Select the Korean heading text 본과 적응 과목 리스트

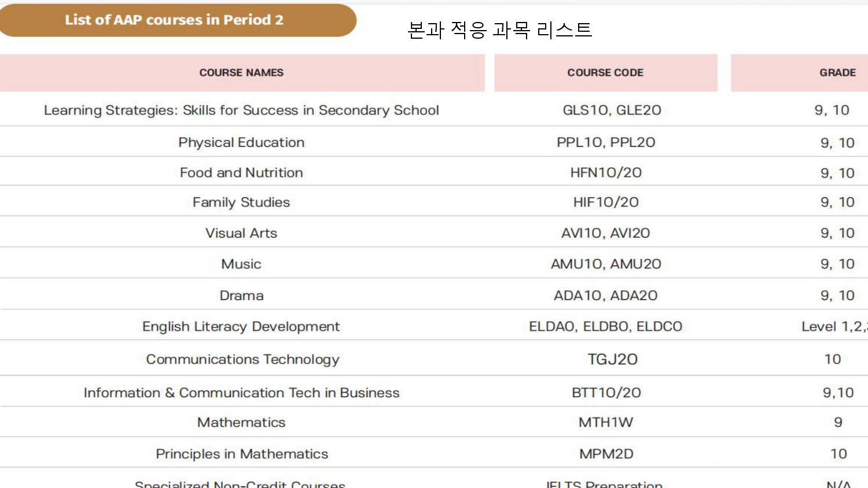point(499,30)
